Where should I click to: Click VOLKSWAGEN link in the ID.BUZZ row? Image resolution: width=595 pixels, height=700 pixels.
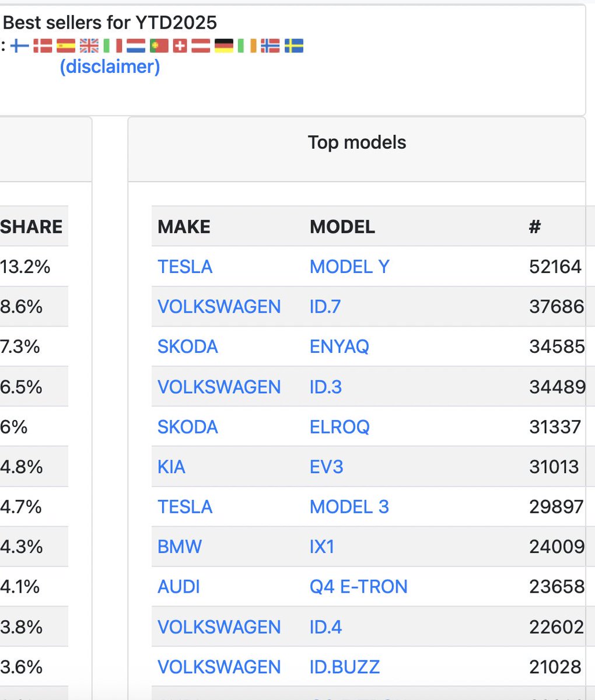[x=219, y=667]
